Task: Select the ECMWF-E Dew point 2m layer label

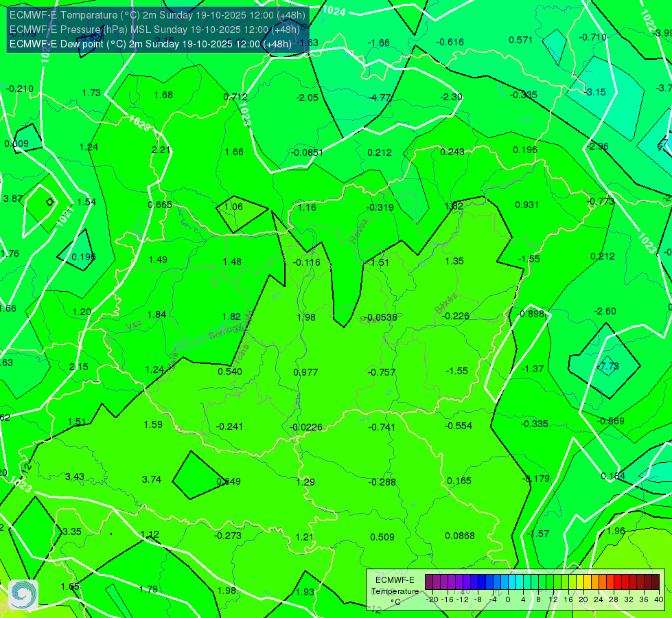Action: pos(150,44)
